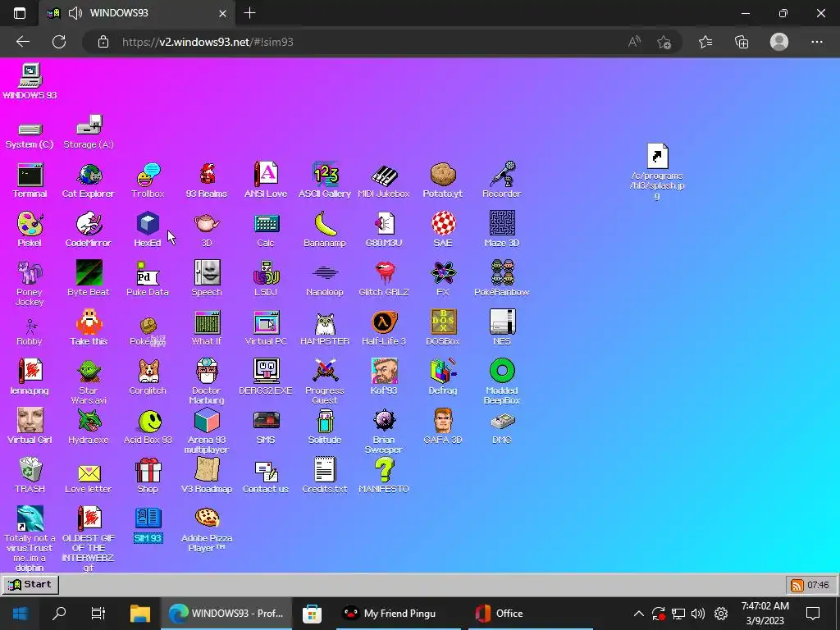Click the RSS feed tray icon
840x630 pixels.
click(x=797, y=585)
